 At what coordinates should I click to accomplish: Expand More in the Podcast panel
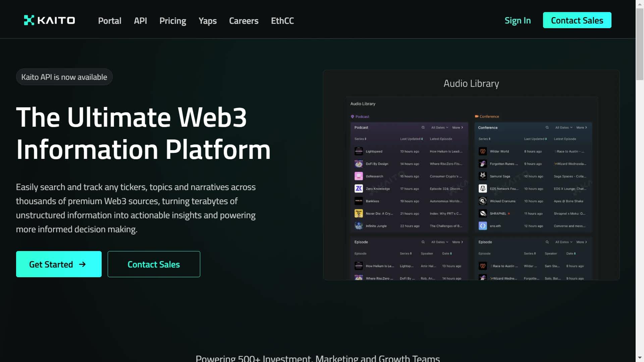point(458,127)
